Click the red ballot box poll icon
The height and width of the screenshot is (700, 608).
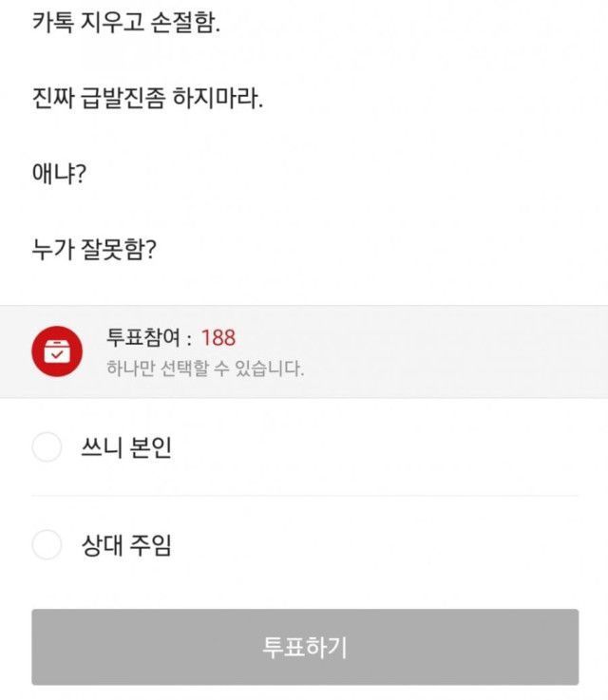tap(55, 350)
